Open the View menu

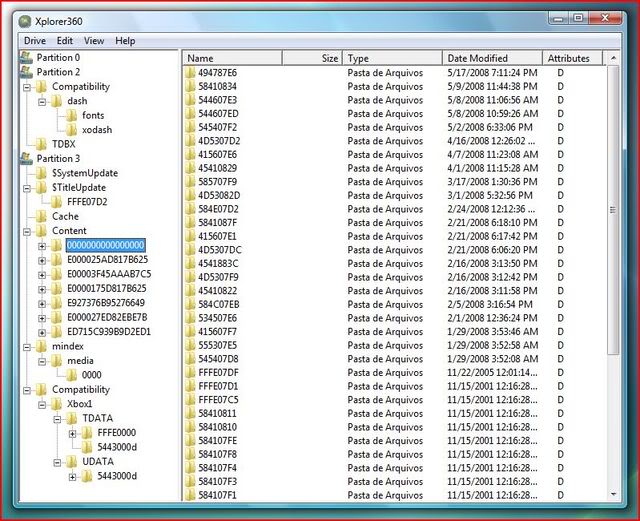pos(94,41)
